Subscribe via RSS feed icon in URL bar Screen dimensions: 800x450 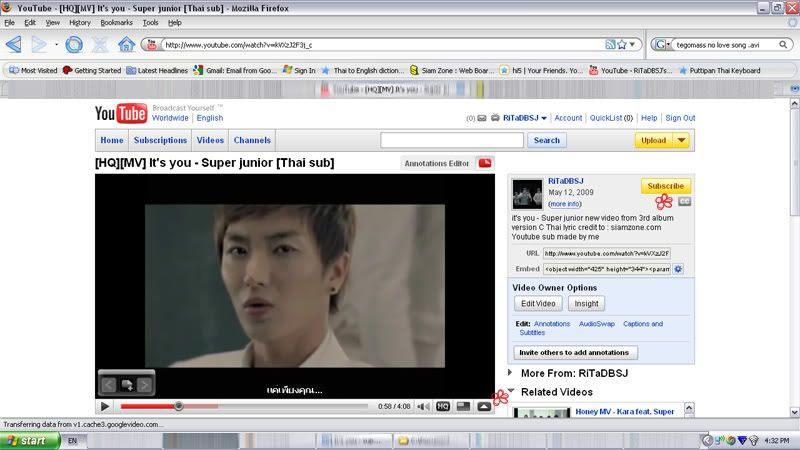[610, 45]
